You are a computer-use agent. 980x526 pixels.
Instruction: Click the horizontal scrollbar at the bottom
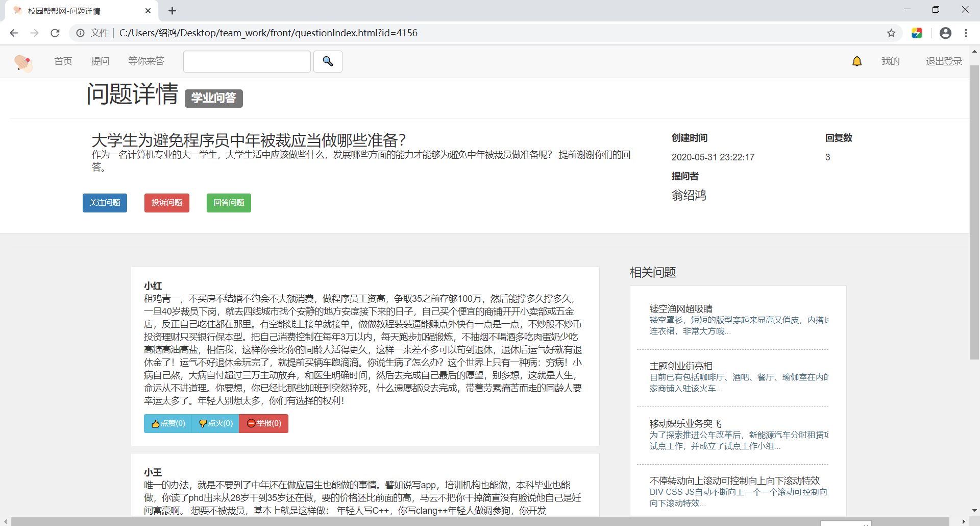click(x=480, y=521)
